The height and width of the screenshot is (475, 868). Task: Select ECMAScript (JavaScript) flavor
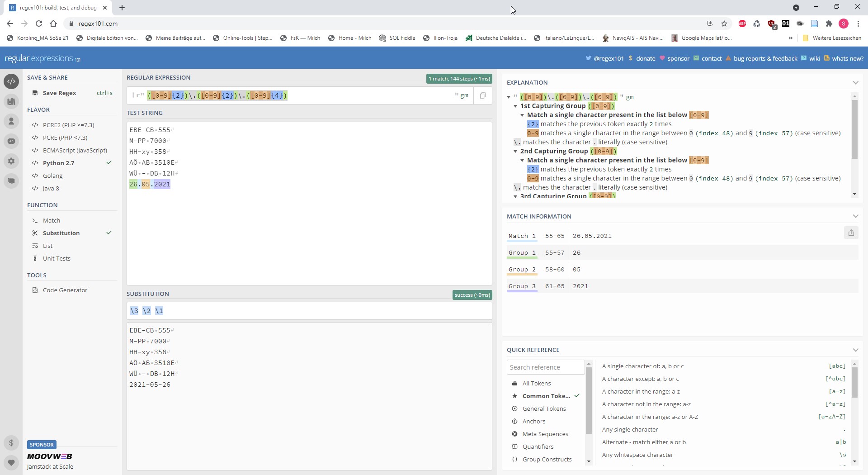tap(75, 150)
